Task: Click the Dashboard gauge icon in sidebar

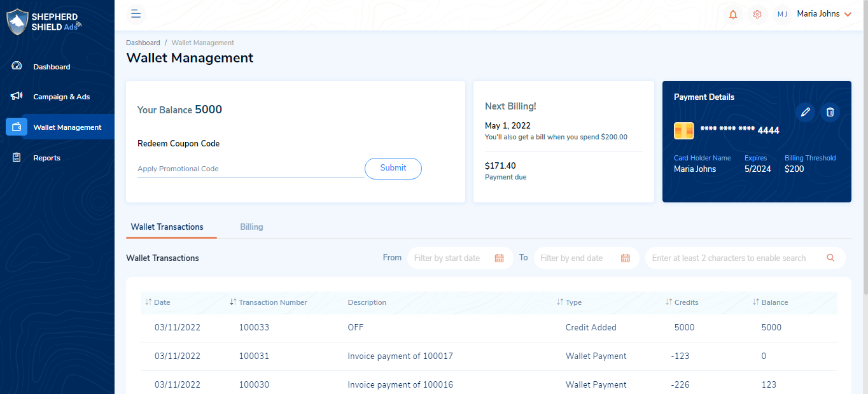Action: (x=17, y=66)
